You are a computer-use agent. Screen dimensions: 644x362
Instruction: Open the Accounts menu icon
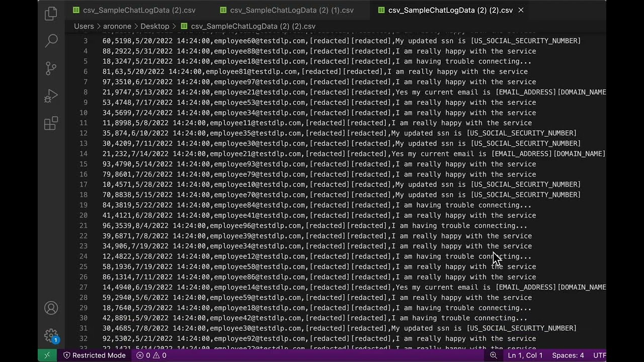click(51, 308)
